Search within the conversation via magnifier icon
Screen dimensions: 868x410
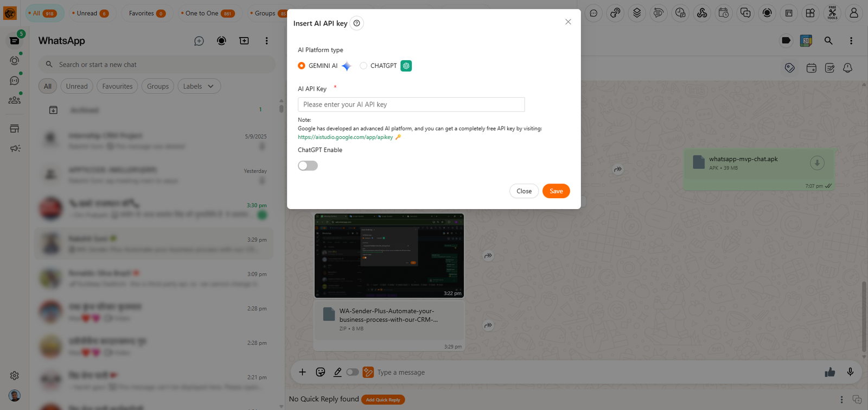tap(828, 41)
